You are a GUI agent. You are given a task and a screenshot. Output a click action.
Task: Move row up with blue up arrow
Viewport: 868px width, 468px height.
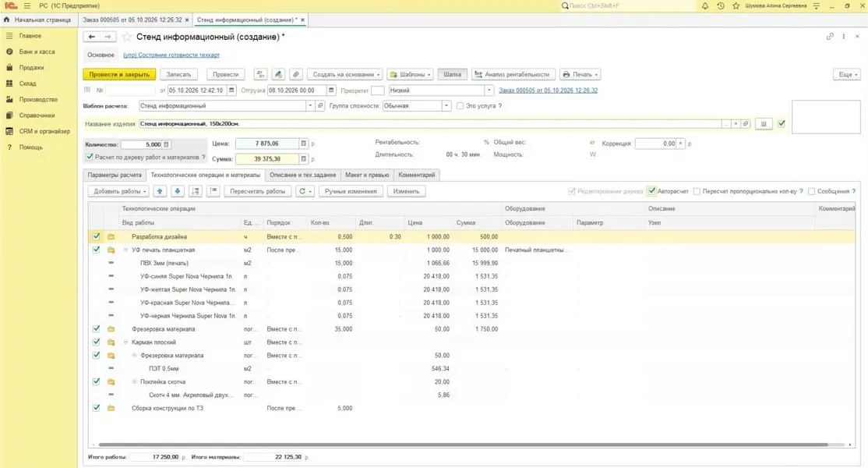click(160, 191)
